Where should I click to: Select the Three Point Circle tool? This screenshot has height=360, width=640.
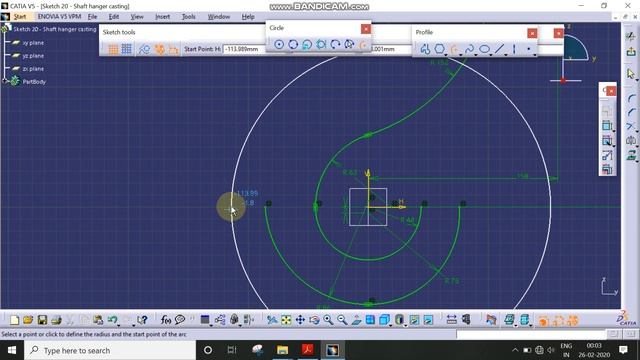point(293,44)
